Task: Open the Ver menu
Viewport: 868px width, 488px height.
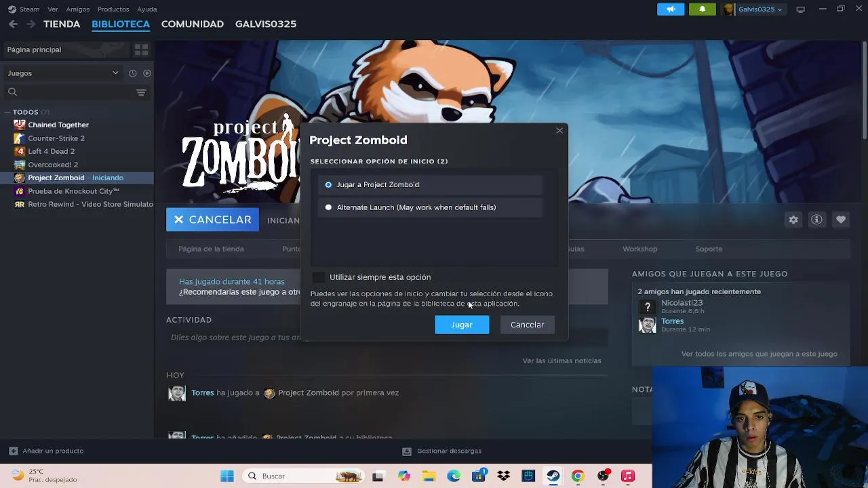Action: 52,9
